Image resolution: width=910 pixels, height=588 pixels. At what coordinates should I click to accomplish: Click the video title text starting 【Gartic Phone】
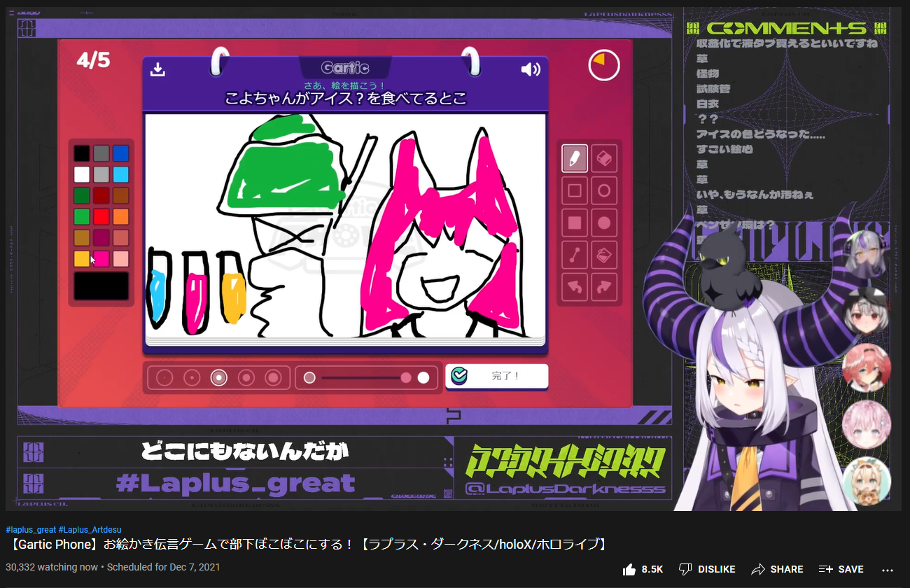307,545
